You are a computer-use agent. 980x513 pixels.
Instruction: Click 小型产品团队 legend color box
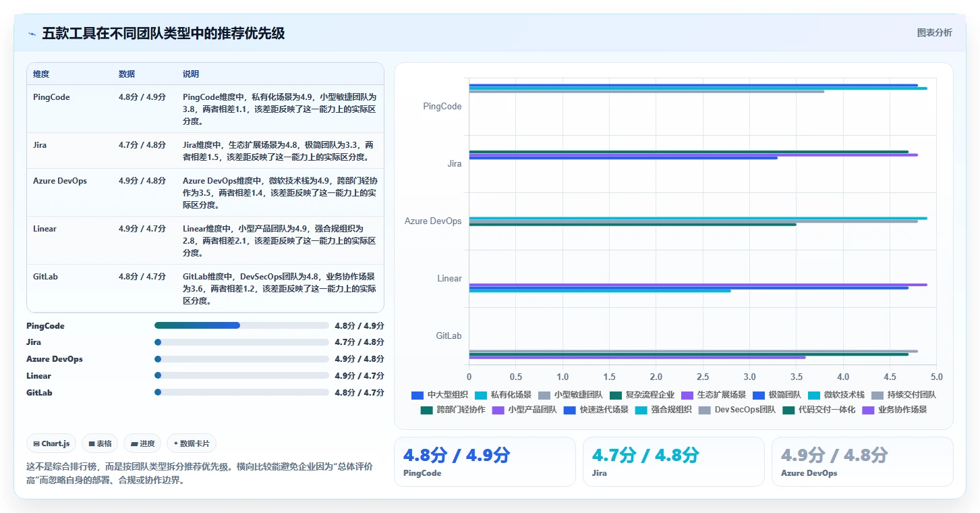pos(498,410)
